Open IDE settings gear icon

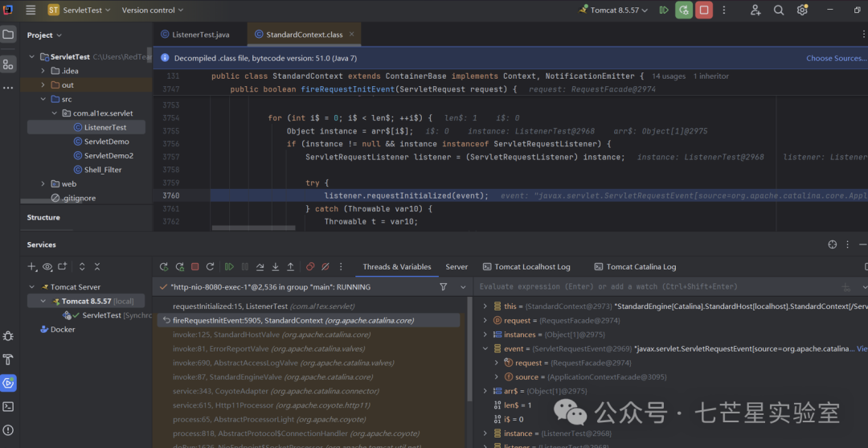click(x=802, y=10)
